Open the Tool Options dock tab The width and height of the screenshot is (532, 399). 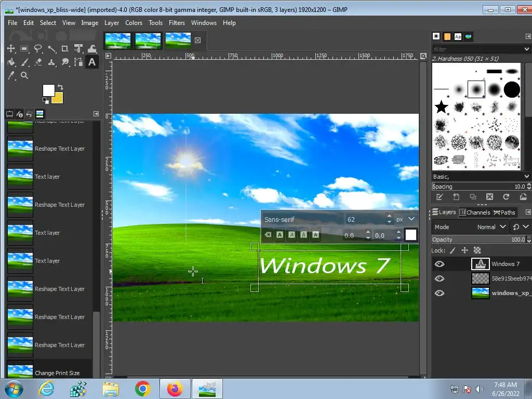click(x=9, y=114)
